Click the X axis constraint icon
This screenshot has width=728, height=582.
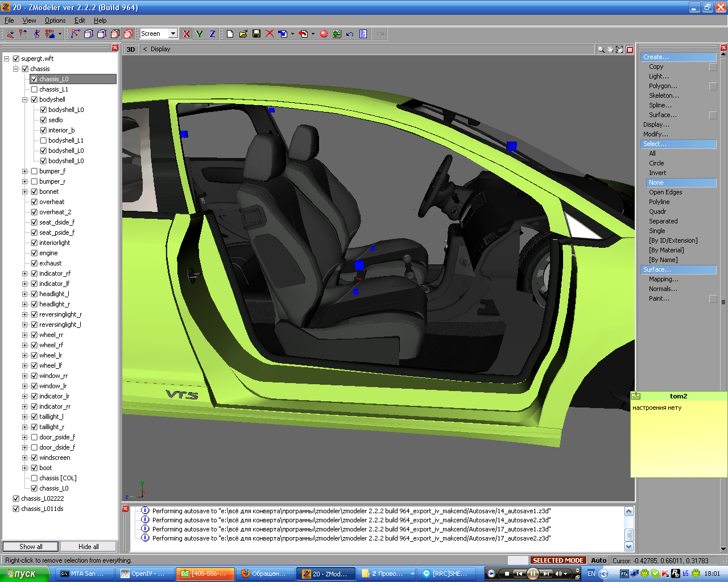186,34
